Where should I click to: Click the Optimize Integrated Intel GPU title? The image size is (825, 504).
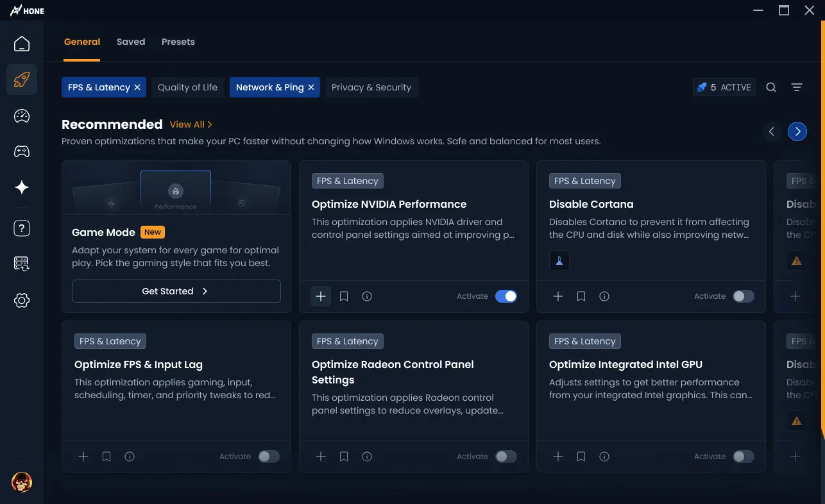[x=625, y=364]
